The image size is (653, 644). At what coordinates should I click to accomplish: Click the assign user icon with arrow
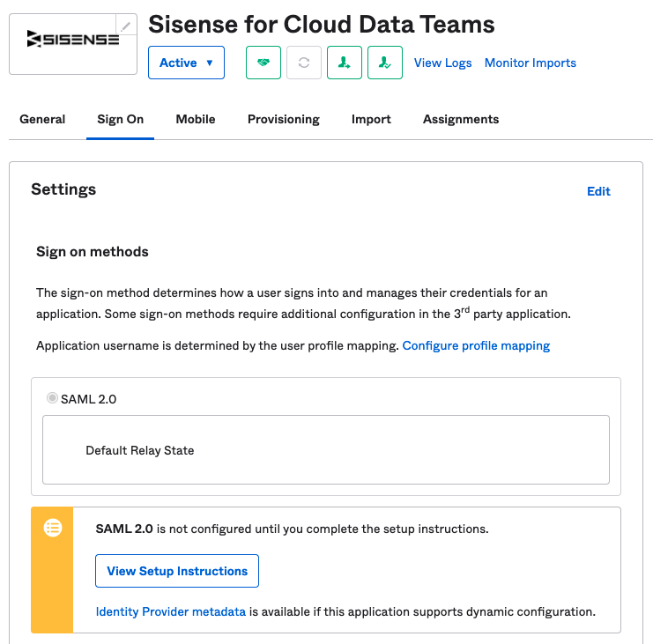point(345,63)
